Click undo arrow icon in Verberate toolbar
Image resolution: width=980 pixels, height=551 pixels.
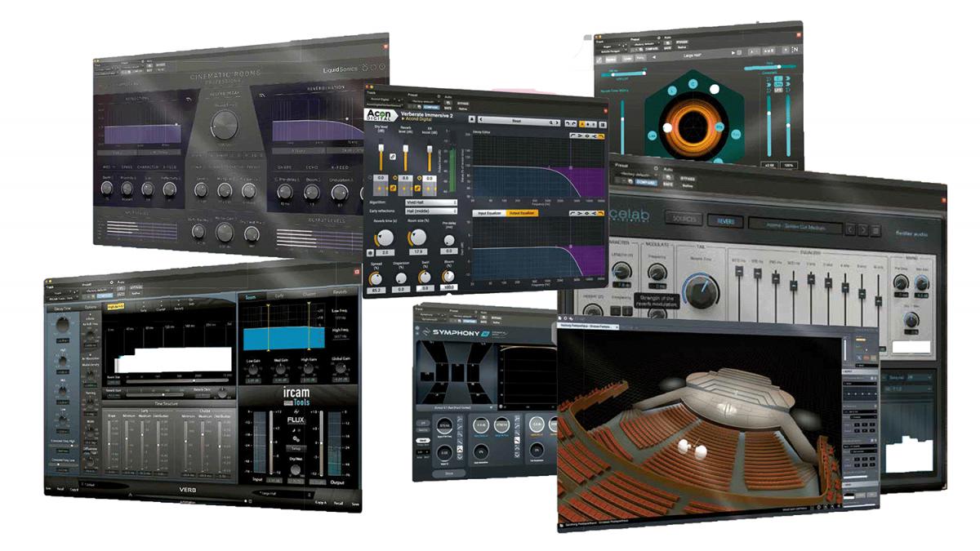tap(568, 123)
